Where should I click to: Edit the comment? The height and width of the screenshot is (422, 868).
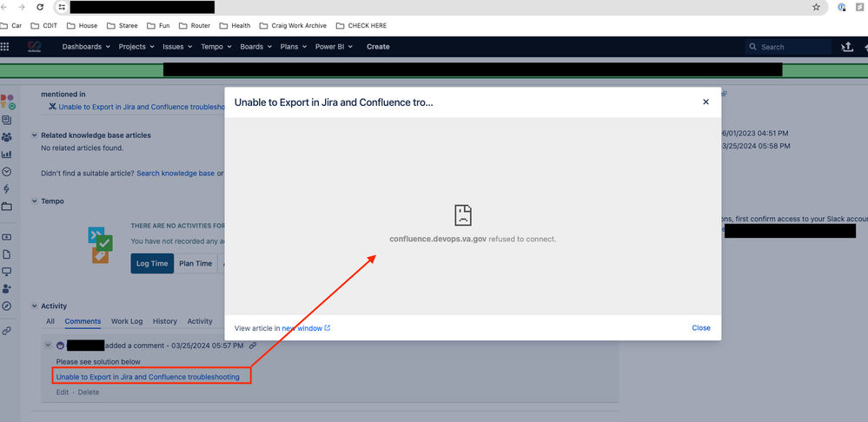(62, 392)
